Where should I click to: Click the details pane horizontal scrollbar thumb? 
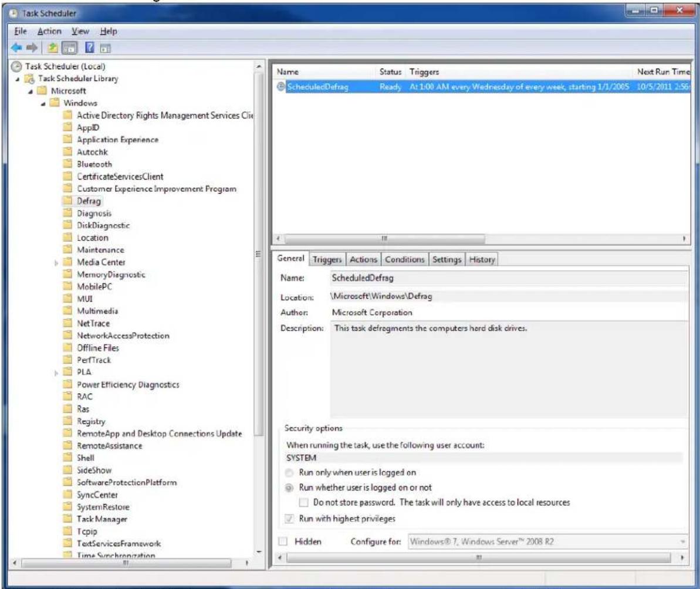pyautogui.click(x=479, y=557)
